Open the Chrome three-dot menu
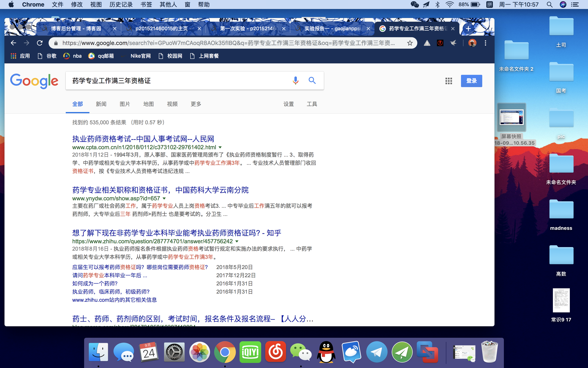 486,43
